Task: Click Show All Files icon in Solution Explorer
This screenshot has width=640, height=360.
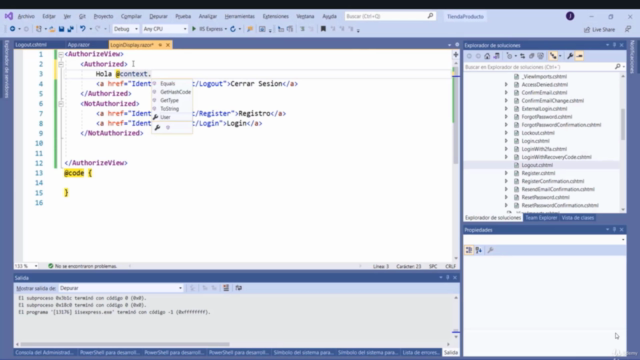Action: pyautogui.click(x=540, y=56)
